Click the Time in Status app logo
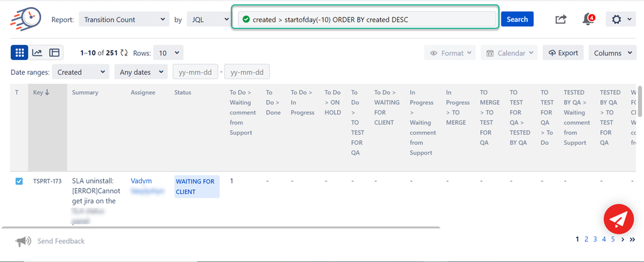This screenshot has height=262, width=644. pyautogui.click(x=24, y=19)
